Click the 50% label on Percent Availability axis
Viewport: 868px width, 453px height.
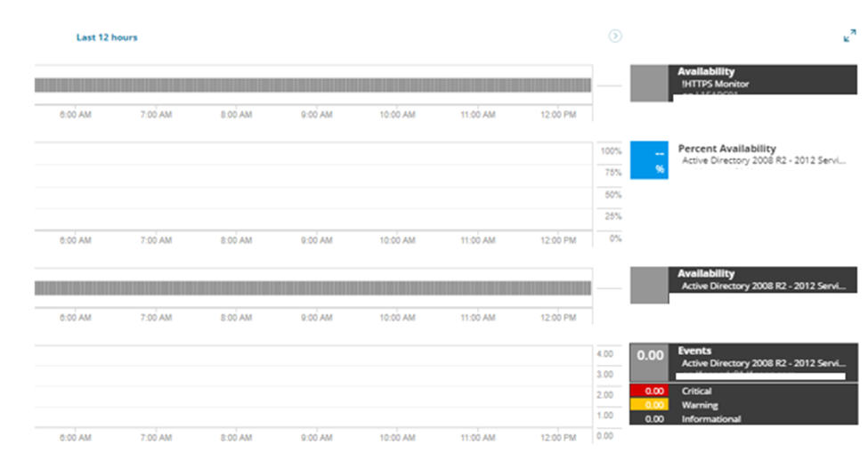pos(612,195)
